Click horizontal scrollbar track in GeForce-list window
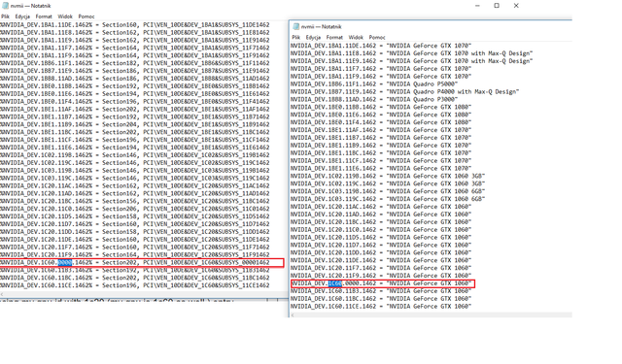The height and width of the screenshot is (364, 622). [433, 315]
